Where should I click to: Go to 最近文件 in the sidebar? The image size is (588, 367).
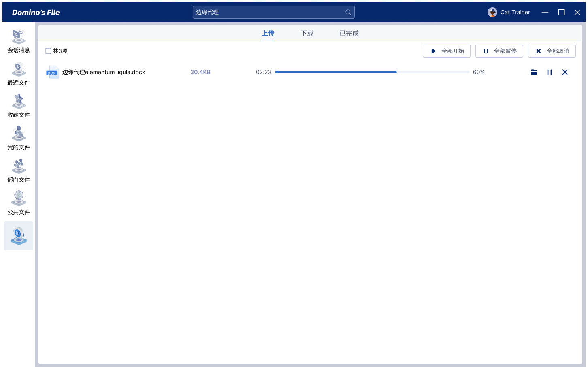coord(19,74)
